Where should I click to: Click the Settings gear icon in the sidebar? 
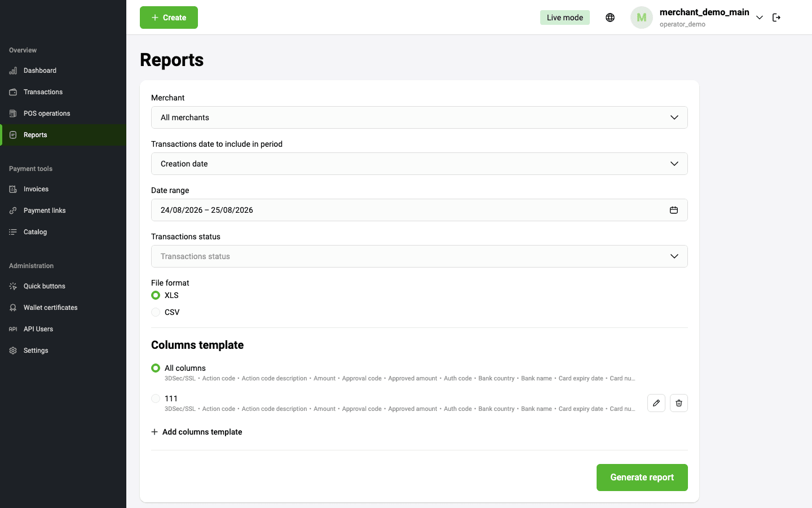13,351
